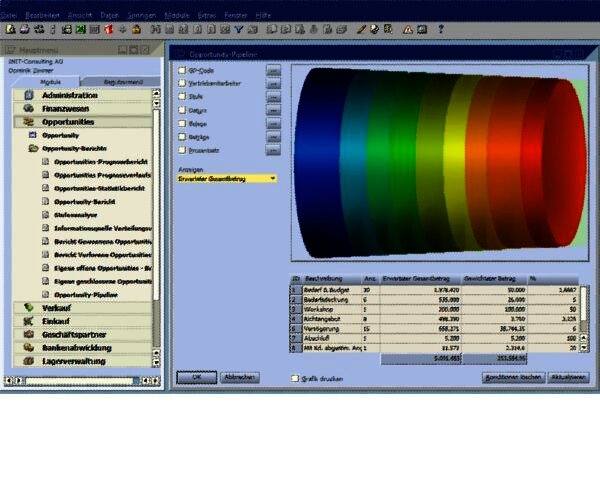600x500 pixels.
Task: Check the Grafik drucken option
Action: [x=294, y=378]
